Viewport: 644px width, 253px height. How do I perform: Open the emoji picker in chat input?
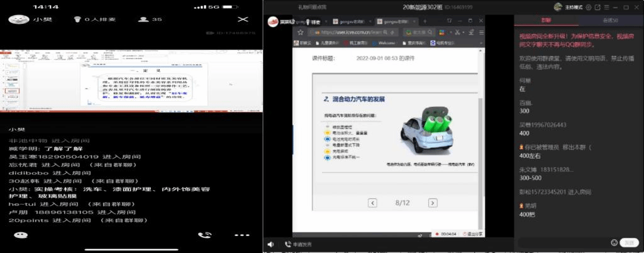614,243
